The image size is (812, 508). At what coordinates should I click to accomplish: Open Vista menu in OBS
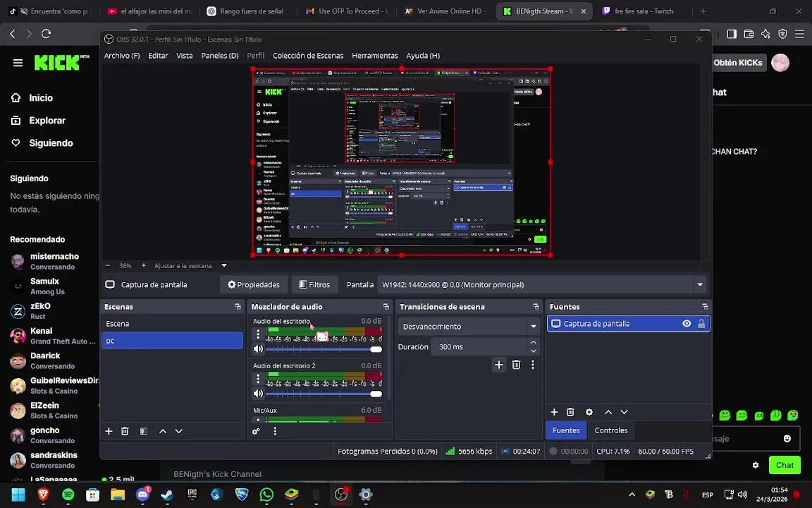[185, 56]
